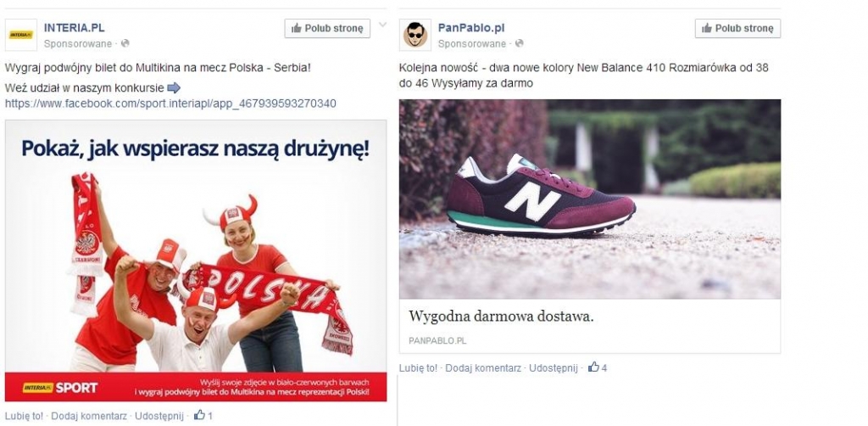This screenshot has height=426, width=868.
Task: Click blue arrow icon after konkursie
Action: pos(174,87)
